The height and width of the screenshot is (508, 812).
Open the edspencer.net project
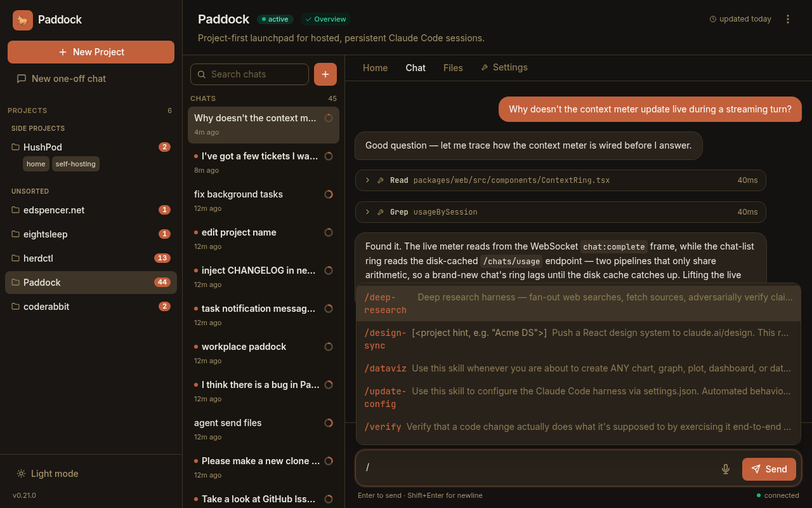pos(91,210)
